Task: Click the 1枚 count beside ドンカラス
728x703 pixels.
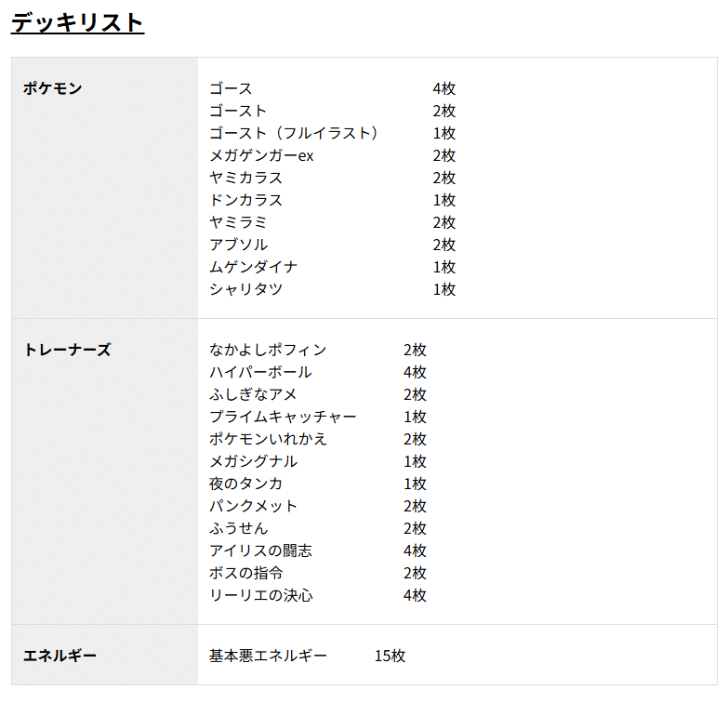Action: pos(444,200)
